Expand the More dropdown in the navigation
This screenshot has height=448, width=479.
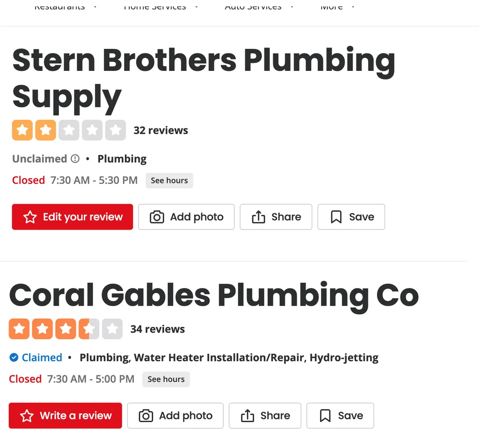click(x=353, y=7)
